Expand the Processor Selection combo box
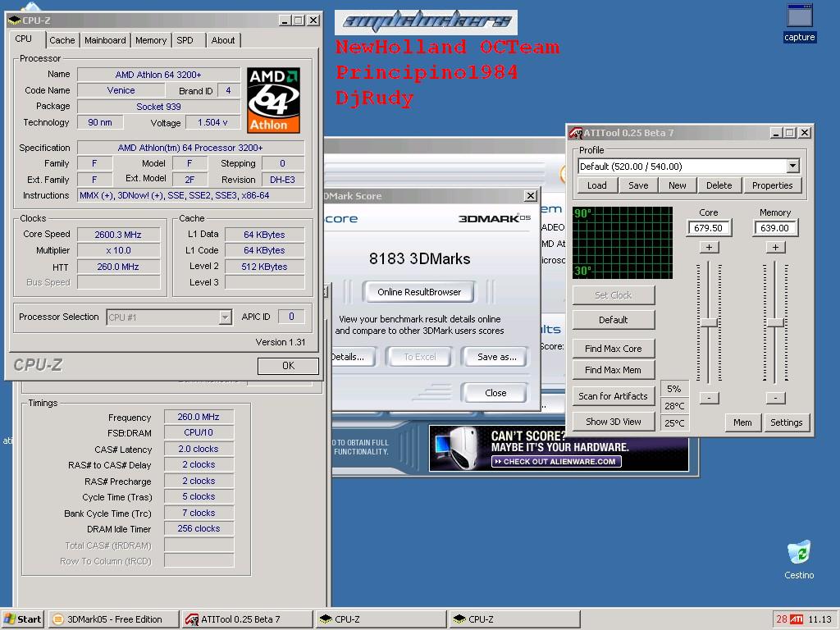Screen dimensions: 840x630 click(x=225, y=317)
